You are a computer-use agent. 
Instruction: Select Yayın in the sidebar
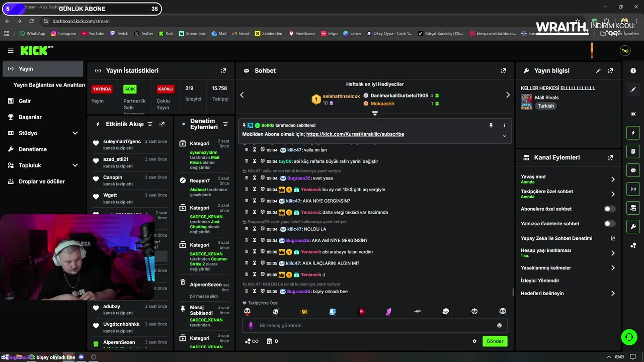43,69
